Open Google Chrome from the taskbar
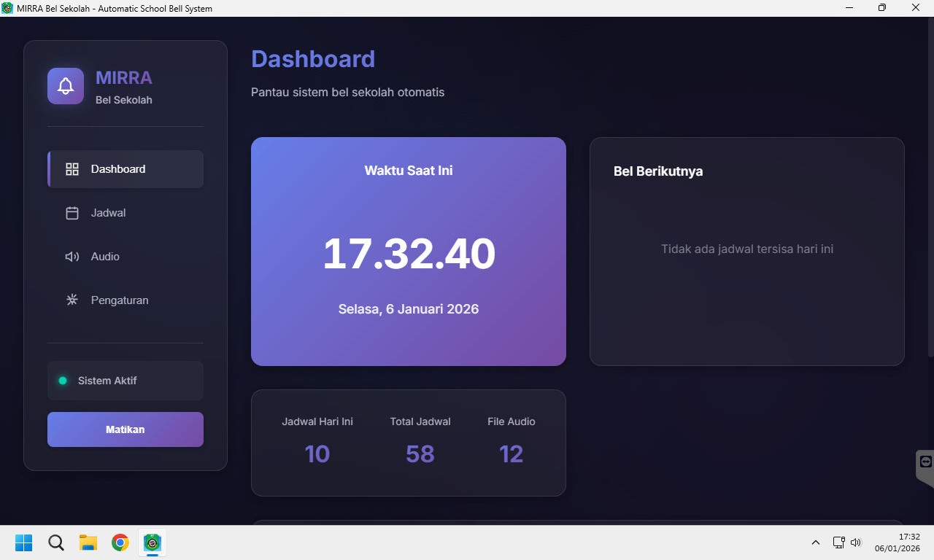 pos(120,542)
